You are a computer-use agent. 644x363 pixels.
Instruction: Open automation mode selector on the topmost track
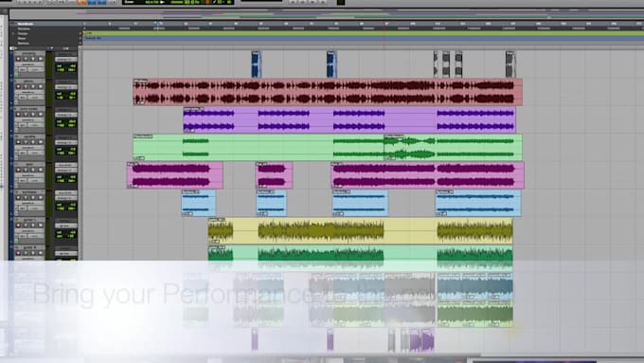[36, 69]
